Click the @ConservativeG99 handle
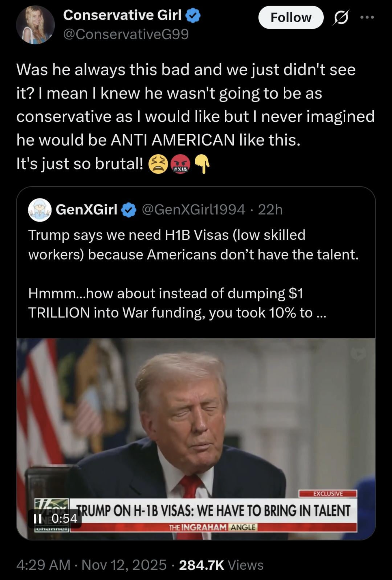 tap(126, 34)
